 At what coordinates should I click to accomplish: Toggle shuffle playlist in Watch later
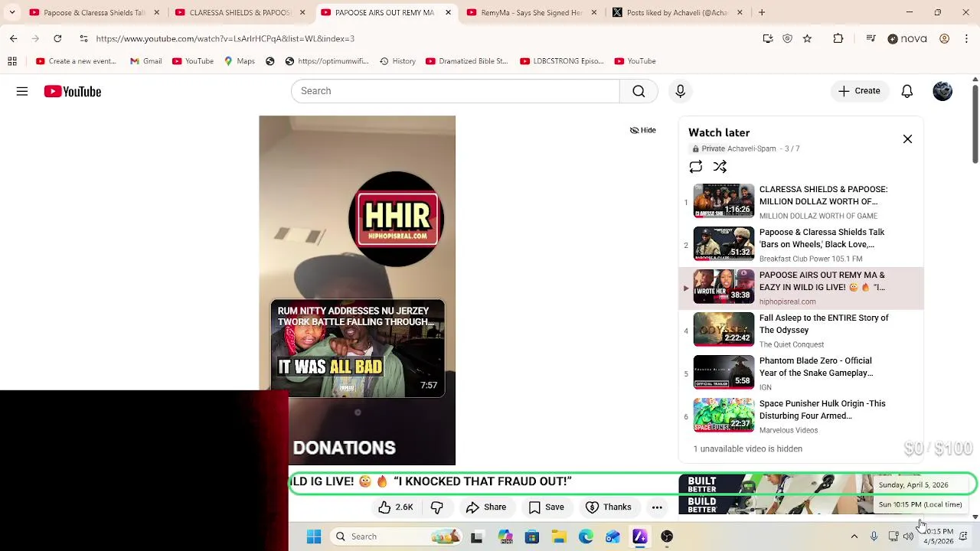click(720, 167)
